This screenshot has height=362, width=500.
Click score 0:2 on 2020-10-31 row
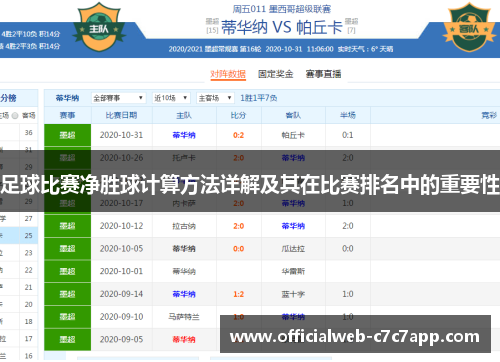click(238, 135)
